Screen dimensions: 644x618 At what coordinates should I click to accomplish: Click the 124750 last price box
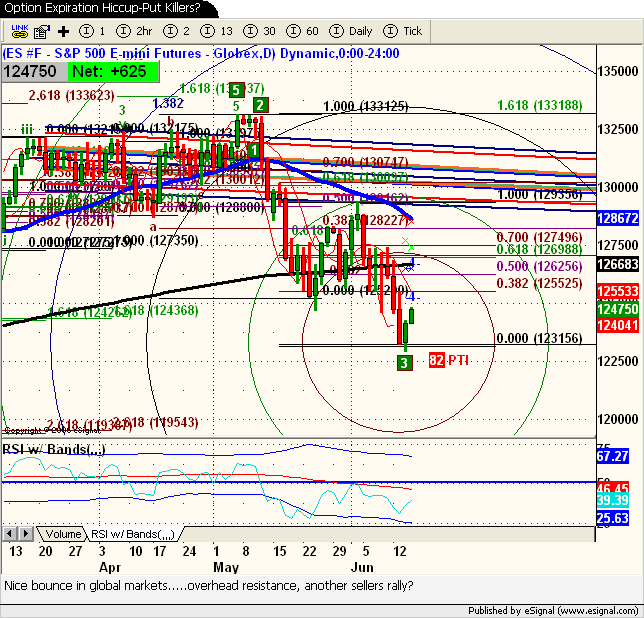pyautogui.click(x=34, y=72)
